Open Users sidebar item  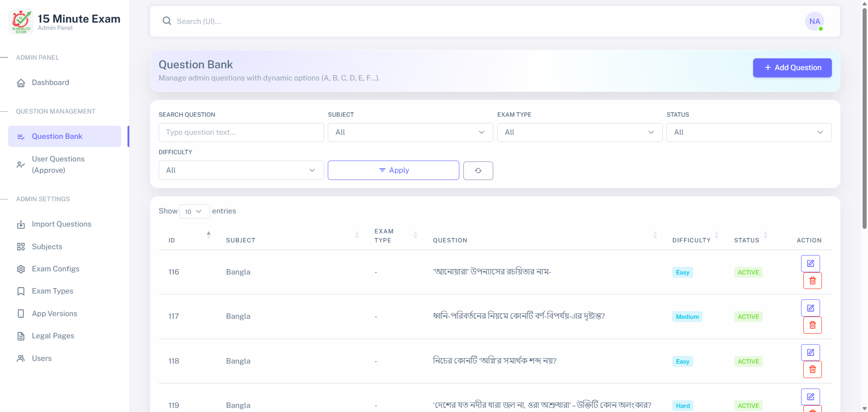[65, 359]
